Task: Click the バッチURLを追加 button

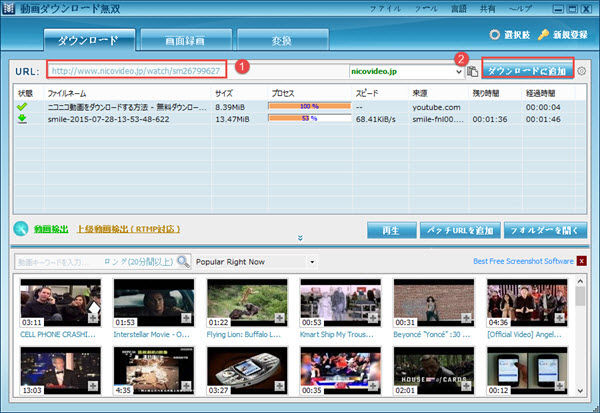Action: [x=460, y=230]
